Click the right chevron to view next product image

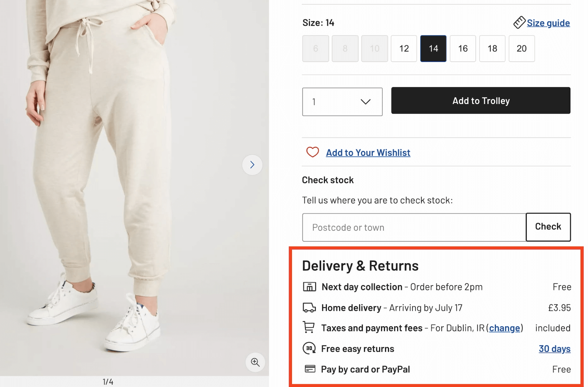pyautogui.click(x=252, y=165)
